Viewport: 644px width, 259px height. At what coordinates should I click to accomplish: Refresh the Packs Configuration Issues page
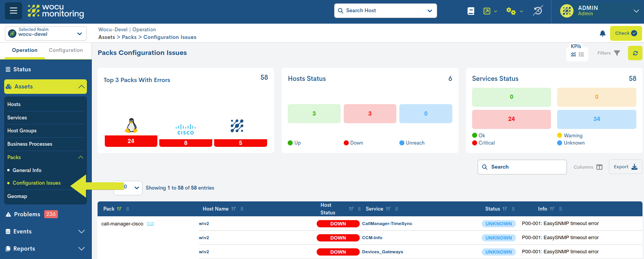635,53
